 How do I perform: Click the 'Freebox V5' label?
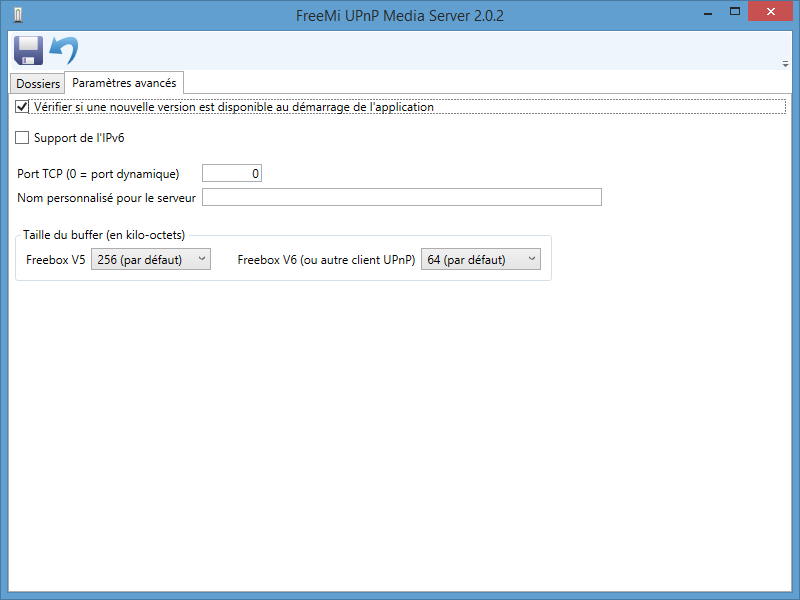coord(56,260)
